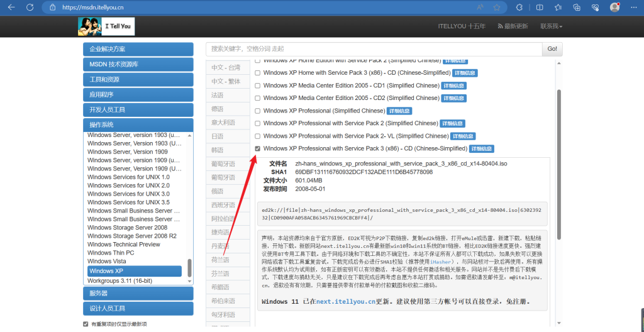The width and height of the screenshot is (644, 332).
Task: Check Windows XP Home with Service Pack 3 checkbox
Action: (258, 73)
